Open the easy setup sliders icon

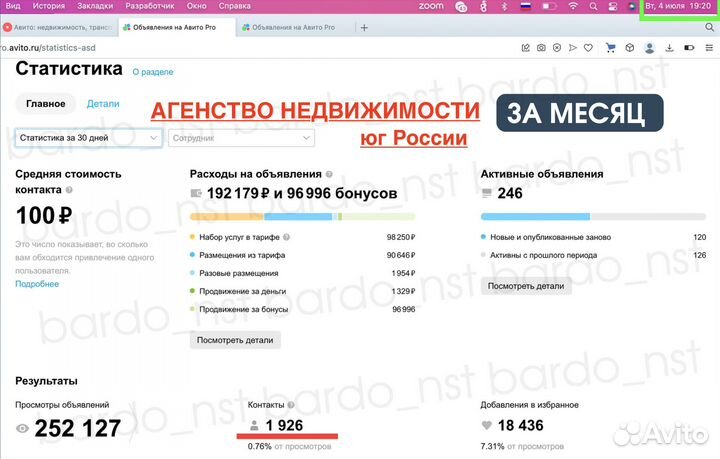pos(709,48)
